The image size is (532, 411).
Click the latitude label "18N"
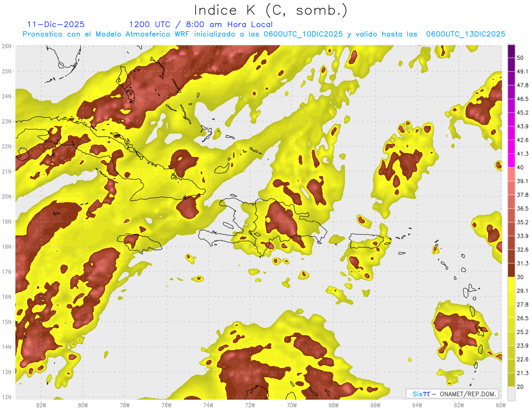click(x=7, y=247)
